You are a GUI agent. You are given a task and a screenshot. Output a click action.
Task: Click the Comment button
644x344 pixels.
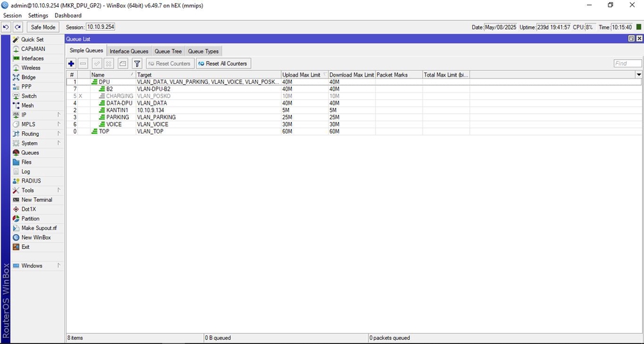pos(122,64)
